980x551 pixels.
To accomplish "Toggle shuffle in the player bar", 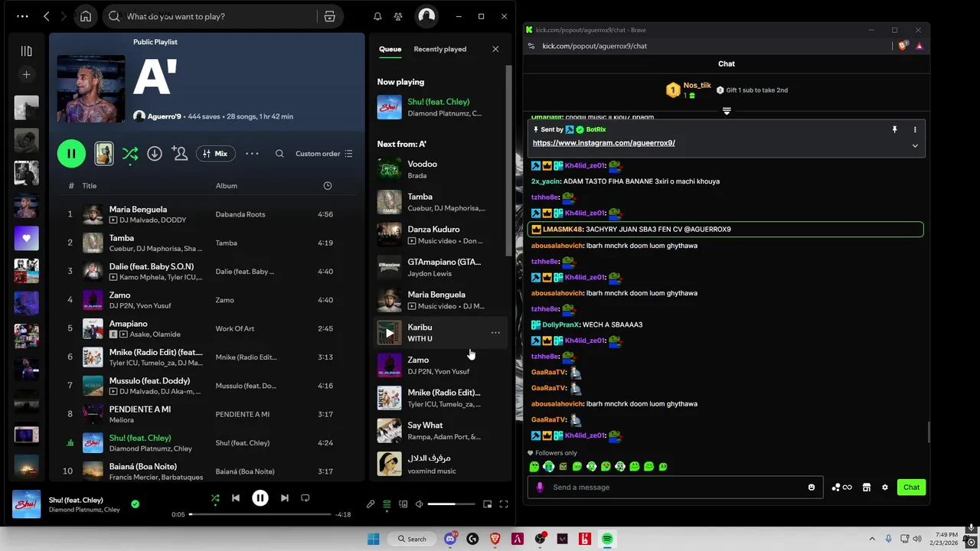I will [x=215, y=498].
